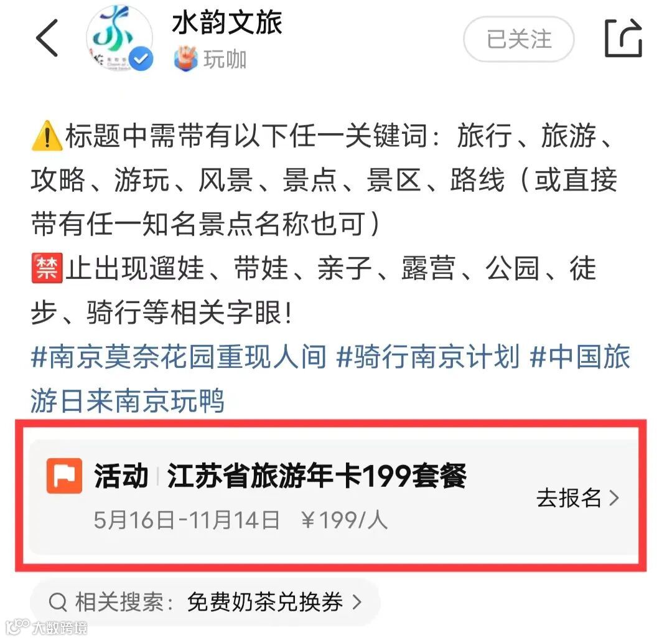Open the 水韵文旅 account name

pos(226,22)
